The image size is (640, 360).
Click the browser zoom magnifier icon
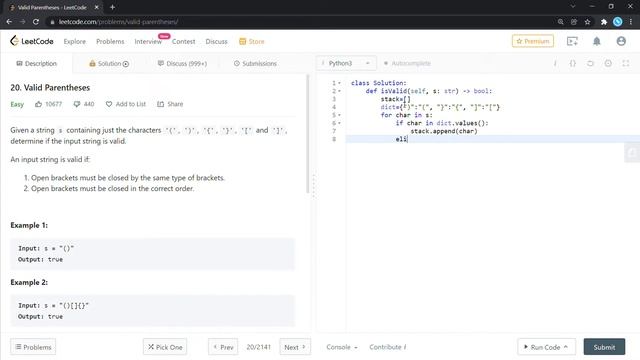(x=560, y=22)
